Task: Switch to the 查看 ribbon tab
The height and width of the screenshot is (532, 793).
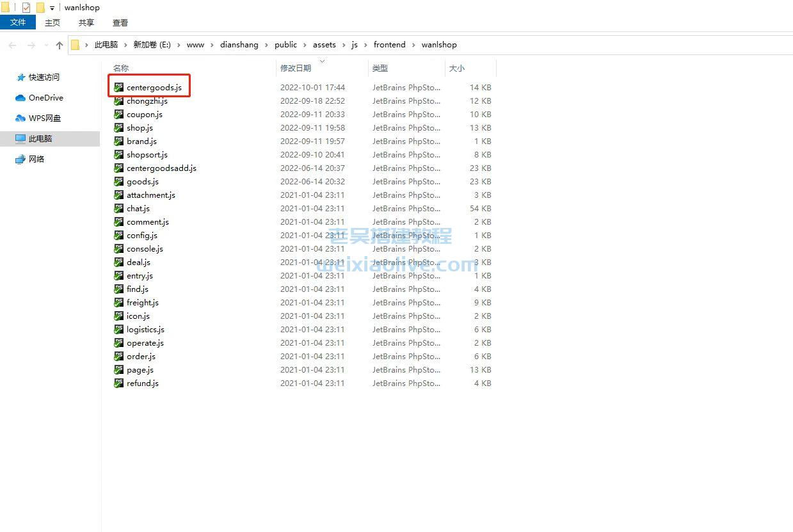Action: coord(120,22)
